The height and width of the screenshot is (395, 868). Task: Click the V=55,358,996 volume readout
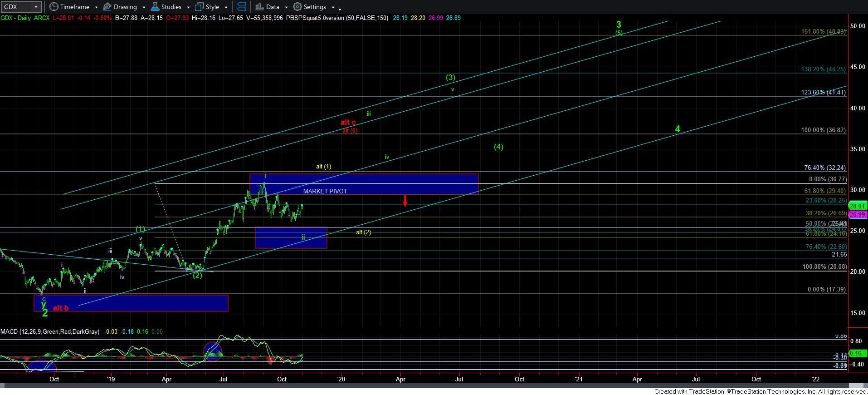pyautogui.click(x=265, y=18)
